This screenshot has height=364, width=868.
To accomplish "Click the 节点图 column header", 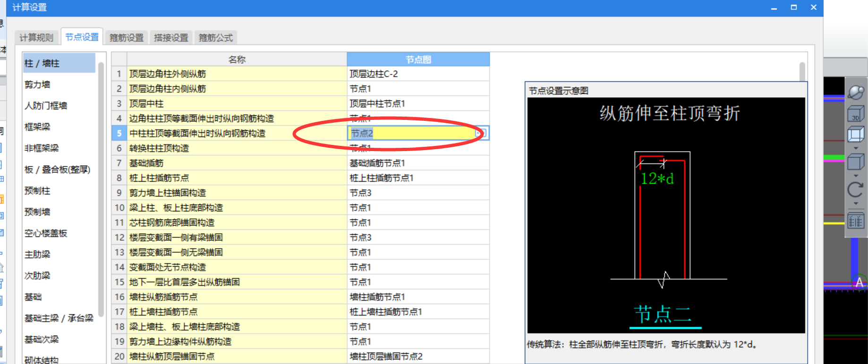I will [418, 59].
